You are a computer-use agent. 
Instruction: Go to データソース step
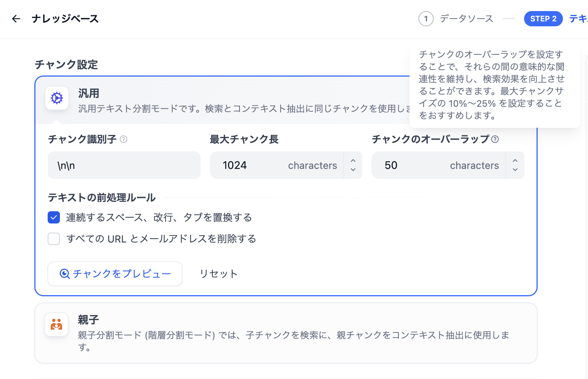[x=466, y=19]
